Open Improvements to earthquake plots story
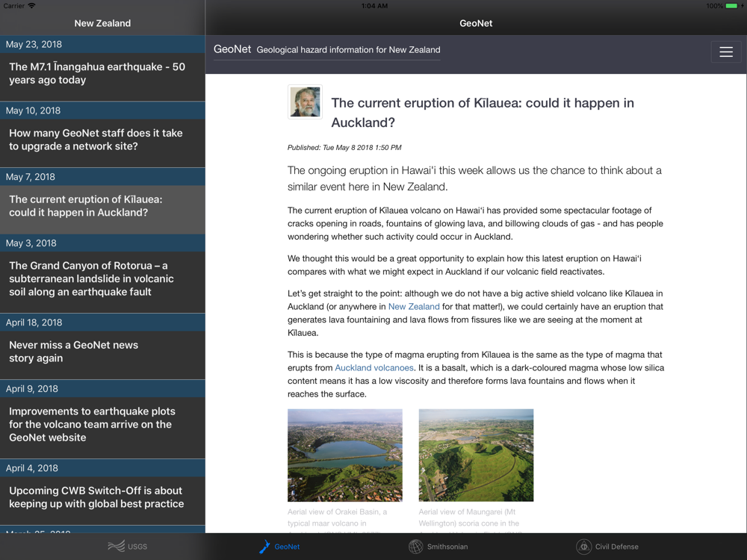 click(x=102, y=428)
